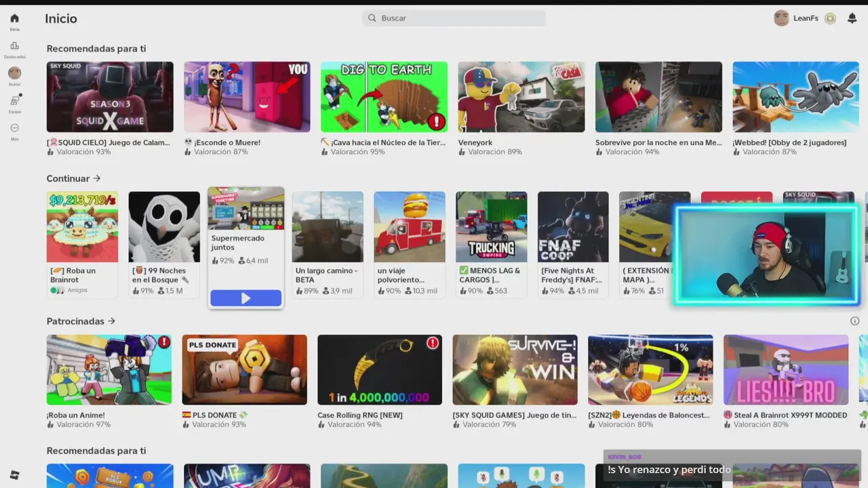Open the Más three-dots sidebar icon
The image size is (868, 488).
(14, 128)
